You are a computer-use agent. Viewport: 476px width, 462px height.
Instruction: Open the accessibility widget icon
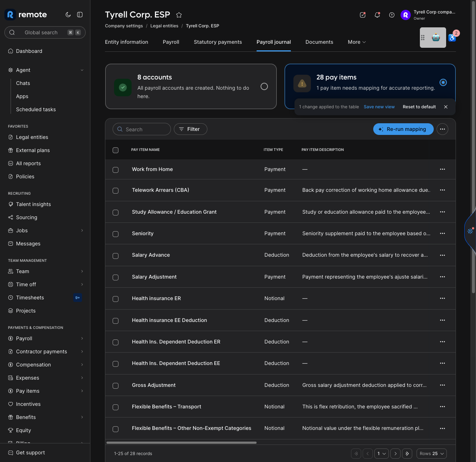[452, 38]
